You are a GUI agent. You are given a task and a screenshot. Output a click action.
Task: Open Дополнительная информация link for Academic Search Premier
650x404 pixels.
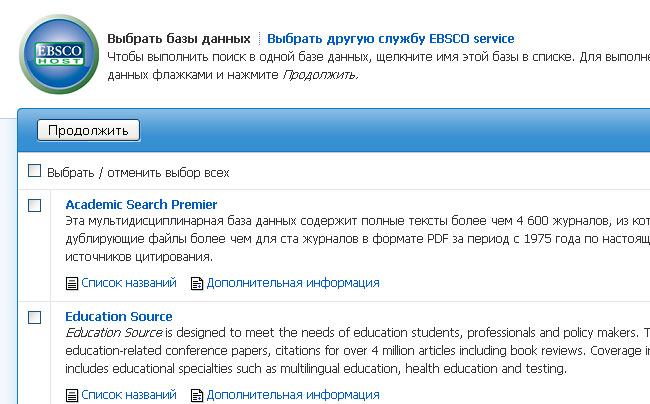(293, 283)
